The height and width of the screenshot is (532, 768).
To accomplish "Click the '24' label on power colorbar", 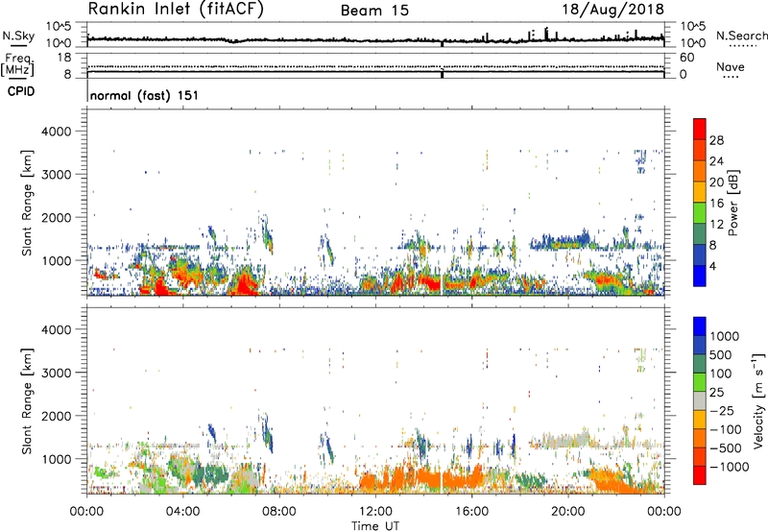I will pos(716,161).
